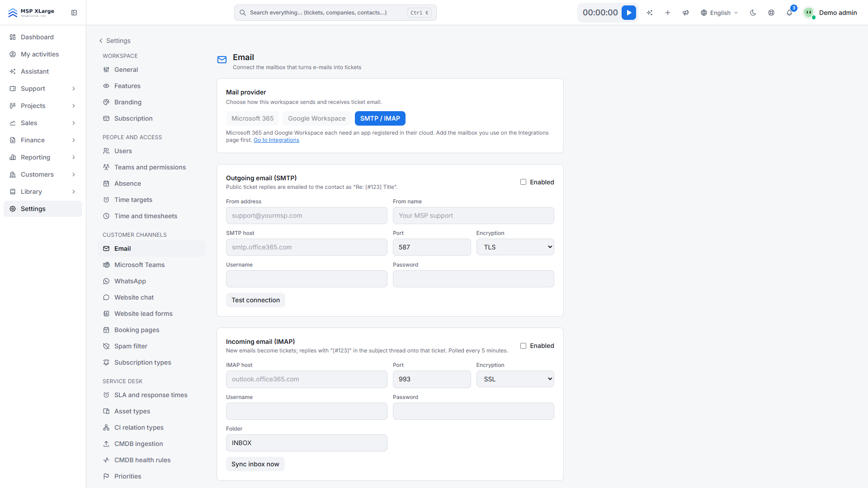The height and width of the screenshot is (488, 868).
Task: Open Subscription card icon
Action: click(x=106, y=118)
